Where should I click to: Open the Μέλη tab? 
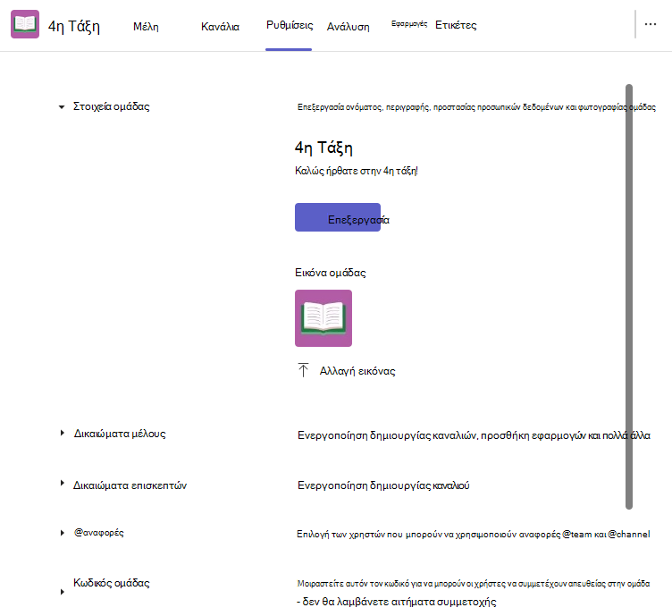coord(146,27)
